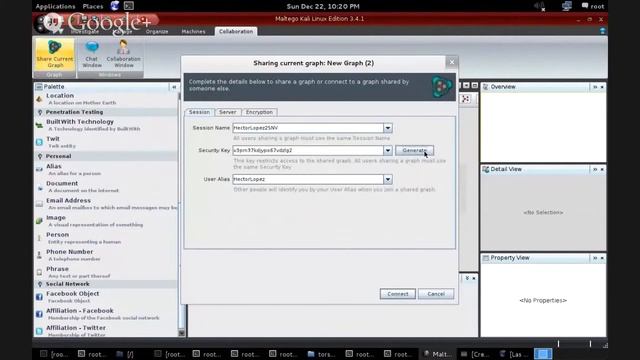Minimize the Property View panel
640x360 pixels.
point(595,258)
